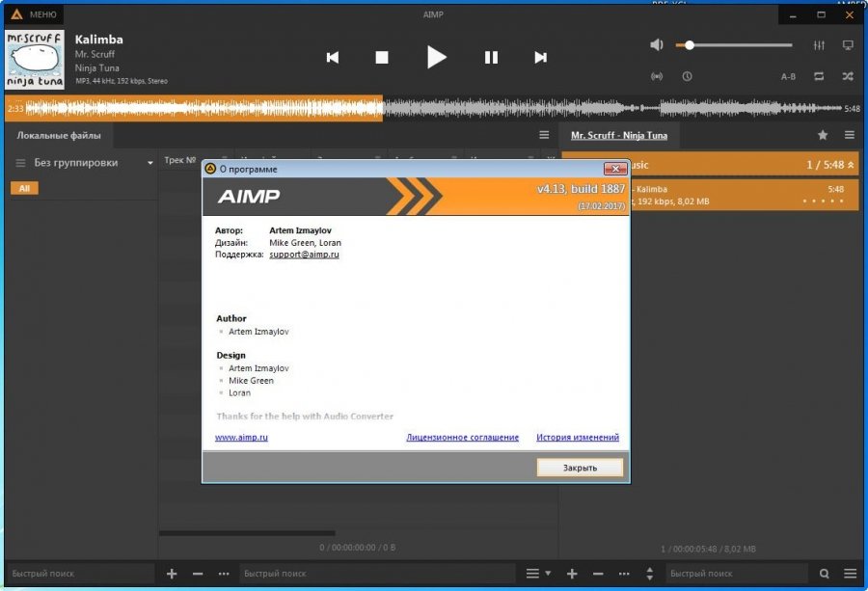Toggle A-B repeat section mode
Viewport: 868px width, 591px height.
[x=788, y=76]
